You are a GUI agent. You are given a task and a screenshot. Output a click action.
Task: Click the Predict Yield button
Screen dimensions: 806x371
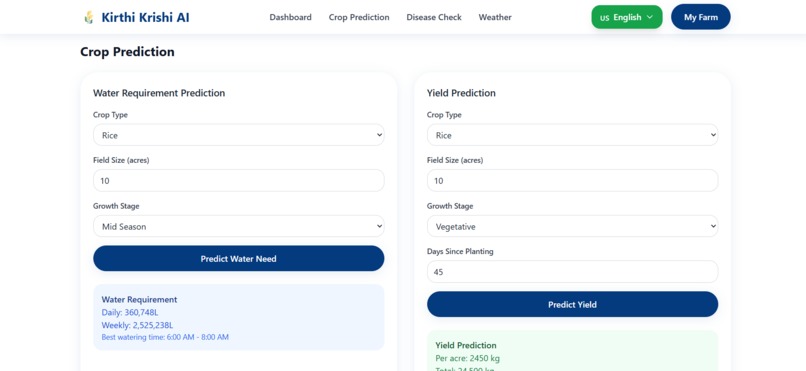[572, 304]
